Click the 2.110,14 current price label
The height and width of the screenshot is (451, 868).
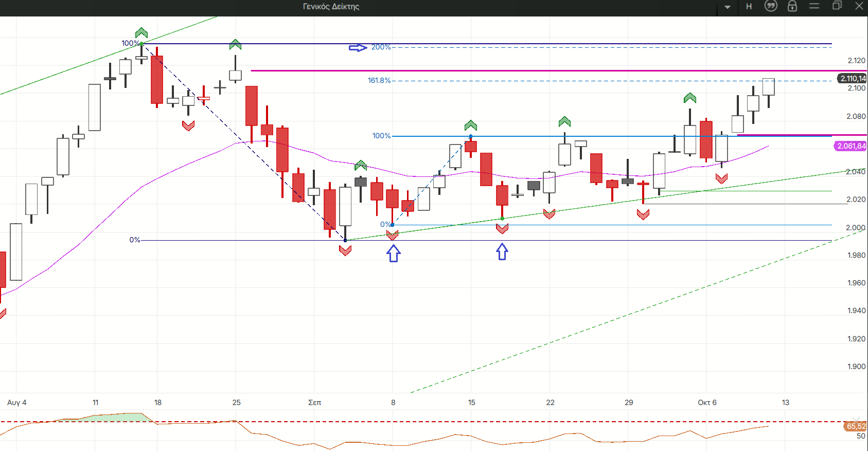point(853,79)
